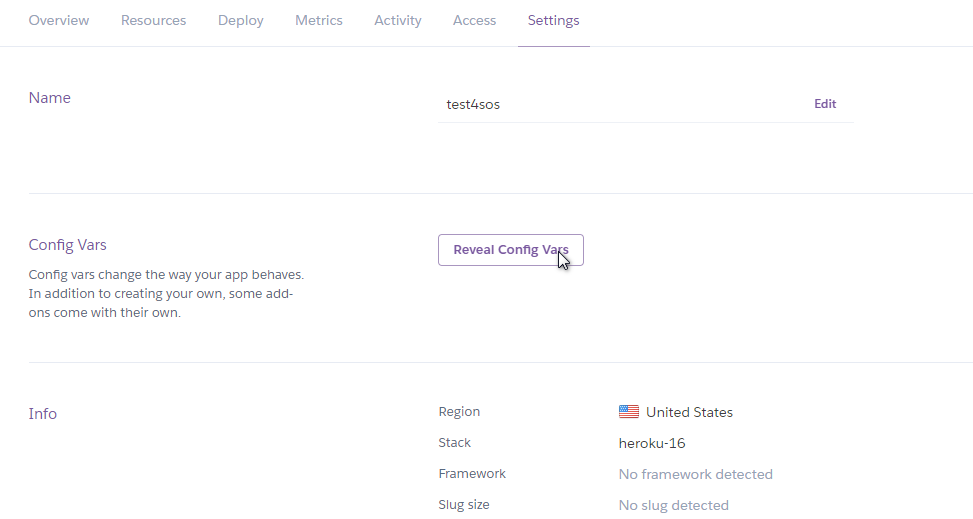Image resolution: width=973 pixels, height=519 pixels.
Task: Click the Info section heading
Action: click(43, 413)
